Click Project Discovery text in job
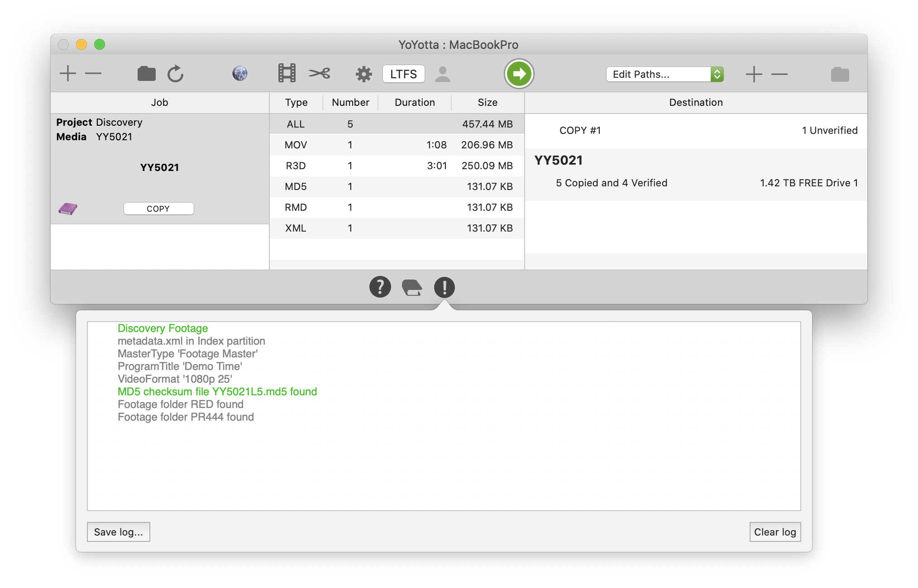The width and height of the screenshot is (918, 588). coord(99,122)
